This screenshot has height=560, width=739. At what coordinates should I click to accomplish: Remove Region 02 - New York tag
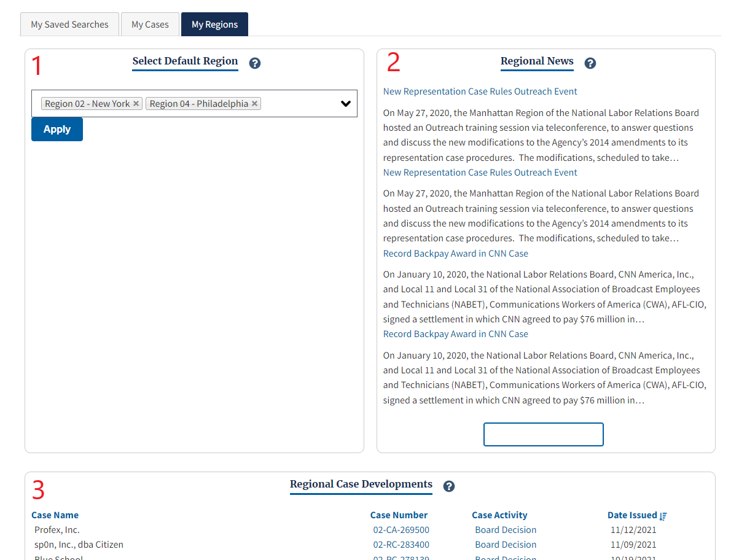click(136, 104)
